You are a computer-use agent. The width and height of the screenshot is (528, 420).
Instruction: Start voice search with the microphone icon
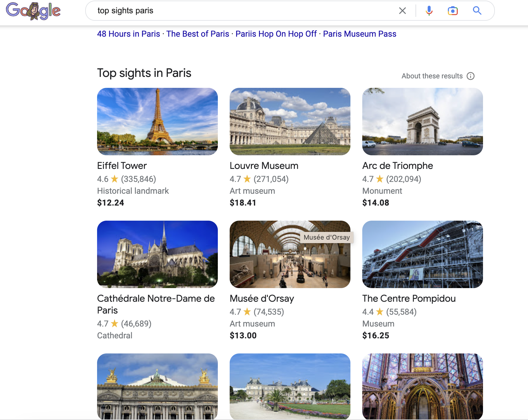pyautogui.click(x=429, y=11)
